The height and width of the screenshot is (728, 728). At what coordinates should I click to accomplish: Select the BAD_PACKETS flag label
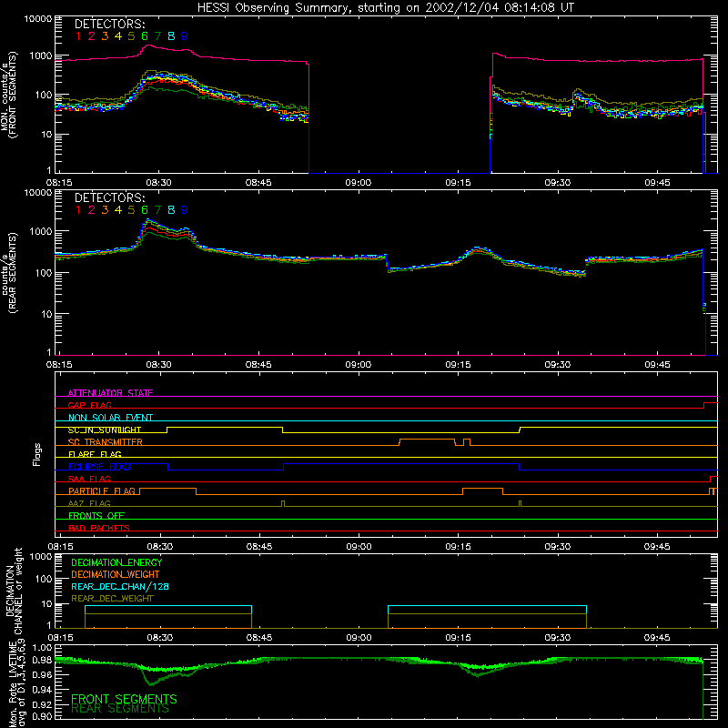click(99, 528)
